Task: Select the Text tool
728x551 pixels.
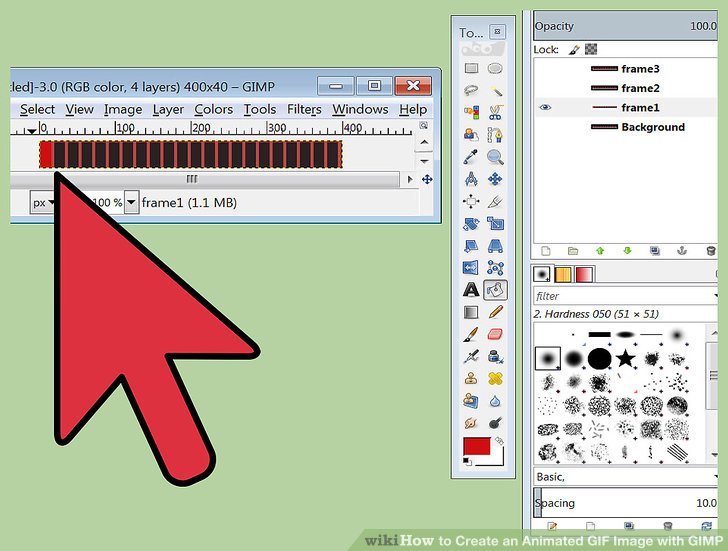Action: (x=471, y=290)
